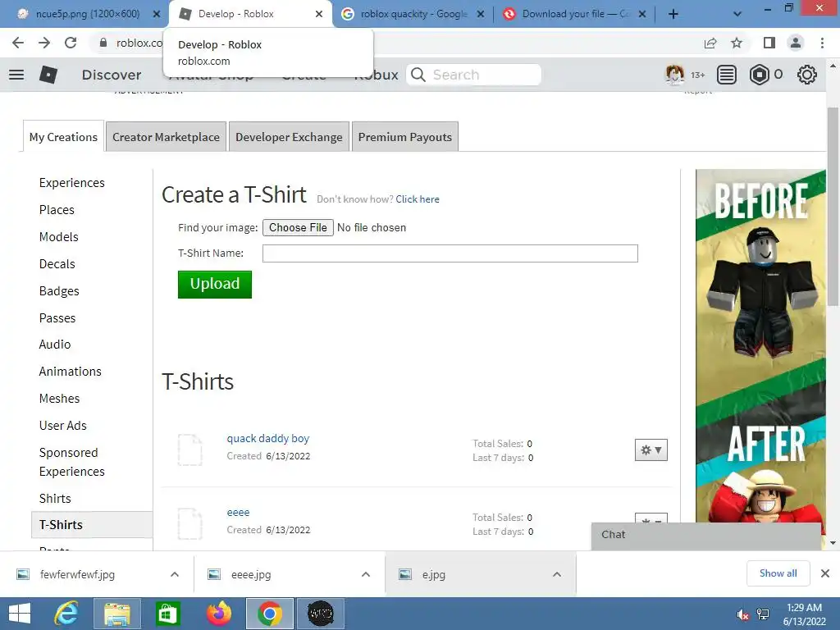Expand options for eeee.jpg download

point(366,574)
